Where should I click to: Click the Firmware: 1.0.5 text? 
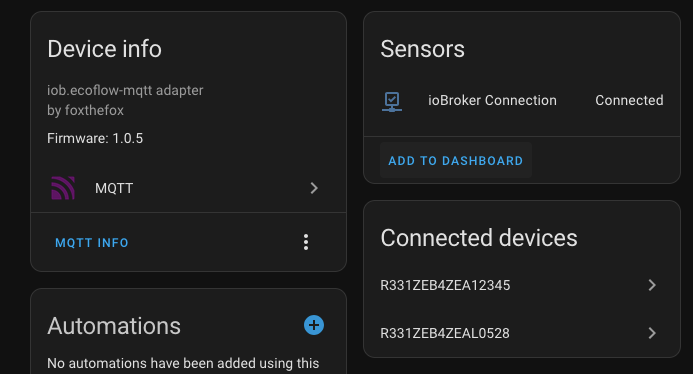point(95,138)
